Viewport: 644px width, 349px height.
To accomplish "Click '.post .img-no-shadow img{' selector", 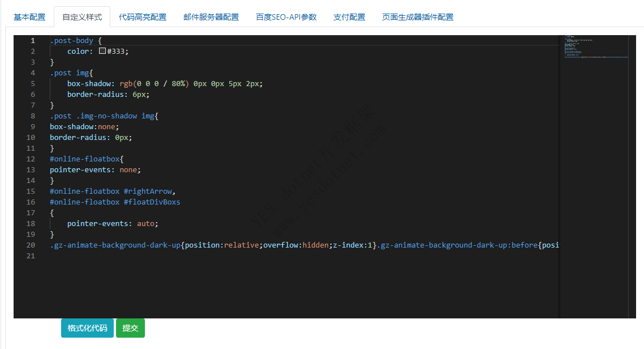I will click(x=104, y=116).
